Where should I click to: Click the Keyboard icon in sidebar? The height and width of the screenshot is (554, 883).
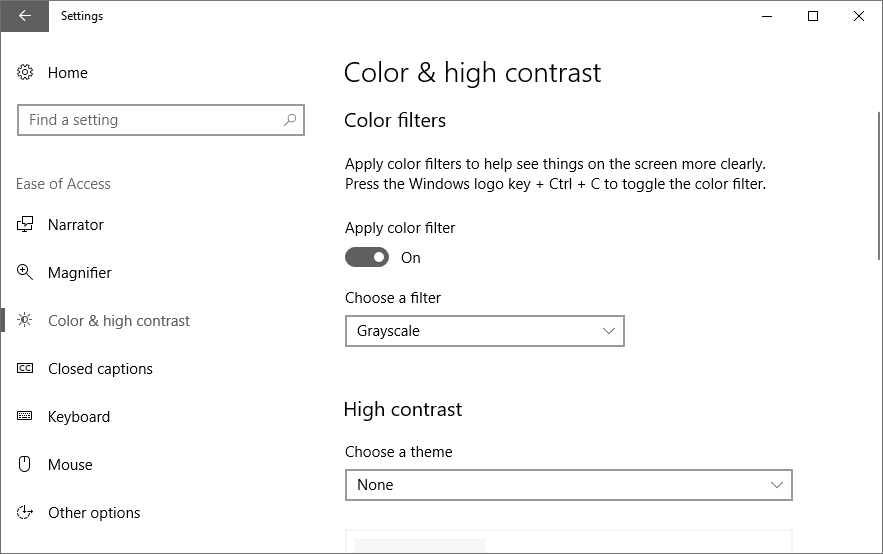[26, 417]
